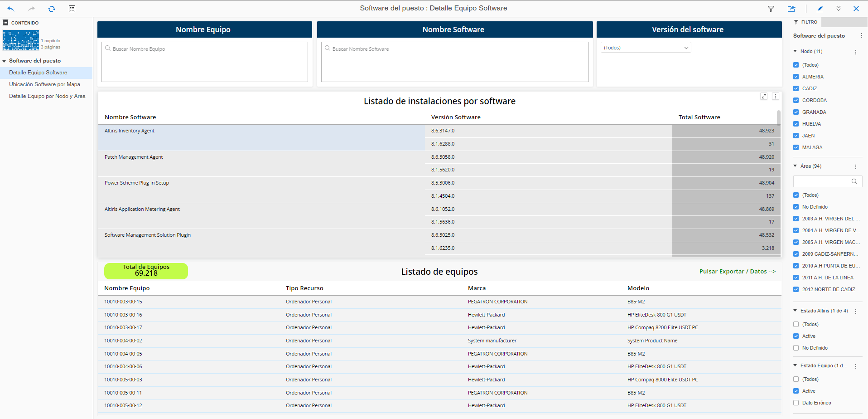The image size is (868, 419).
Task: Enable Dato Erróneo under Estado Equipo
Action: [796, 403]
